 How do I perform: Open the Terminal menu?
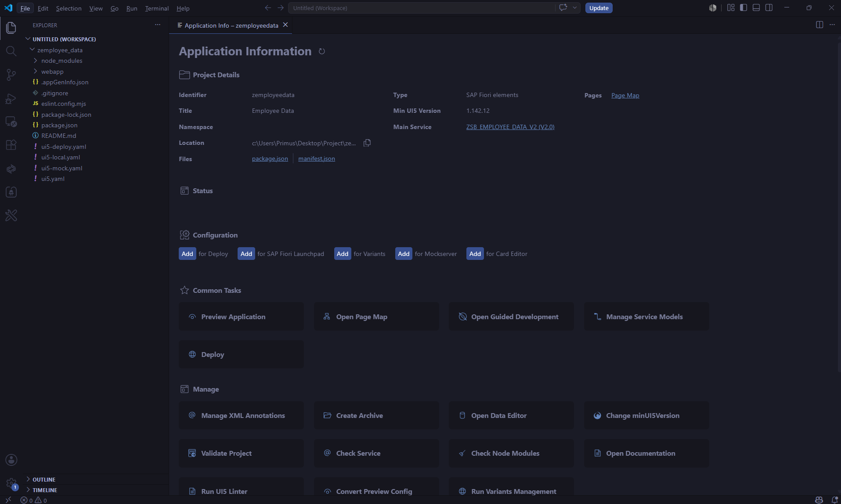(x=157, y=8)
